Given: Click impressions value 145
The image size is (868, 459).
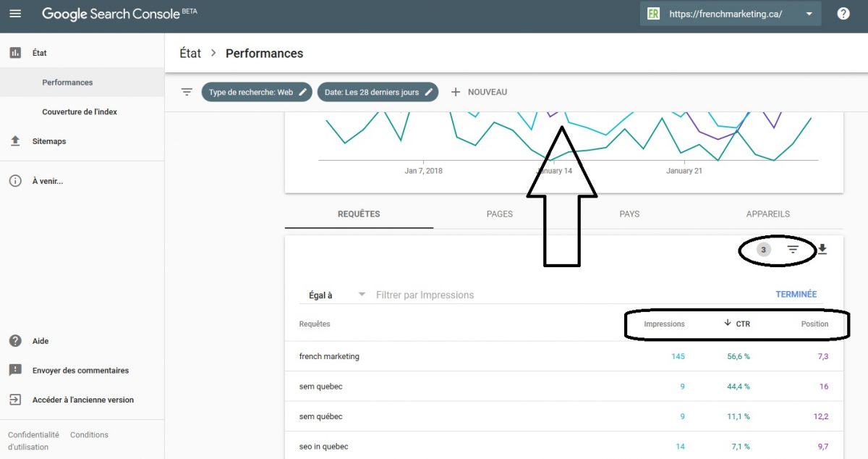Looking at the screenshot, I should (x=677, y=356).
